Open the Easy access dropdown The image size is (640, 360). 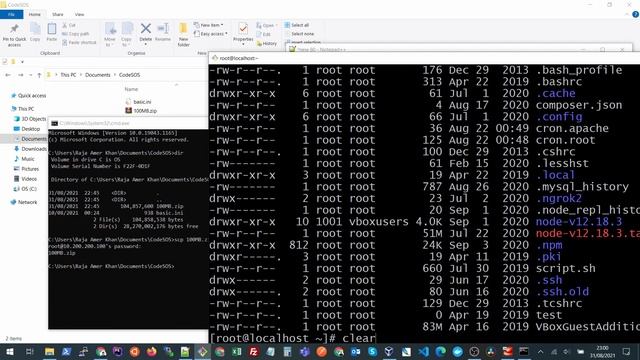click(x=211, y=34)
